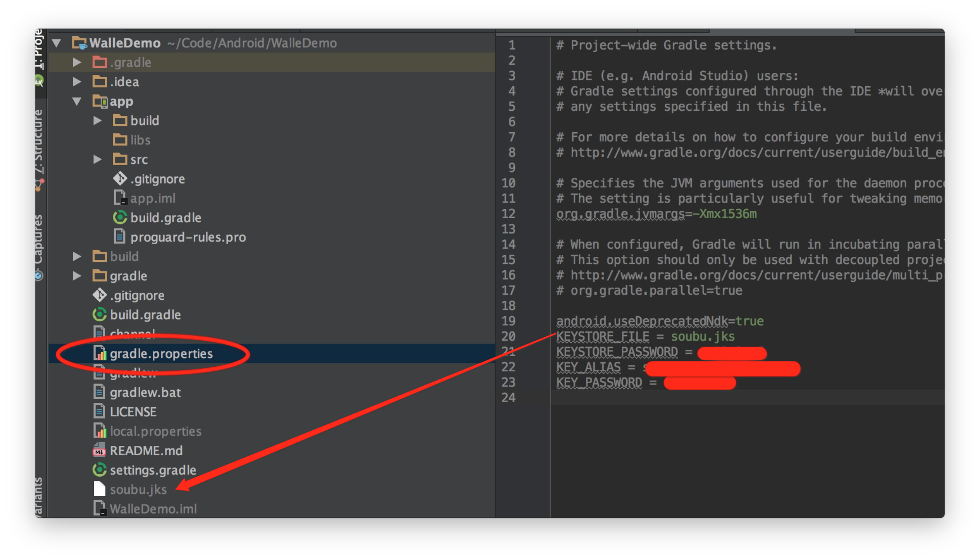Click the settings.gradle Gradle icon
The width and height of the screenshot is (980, 560).
[x=99, y=470]
